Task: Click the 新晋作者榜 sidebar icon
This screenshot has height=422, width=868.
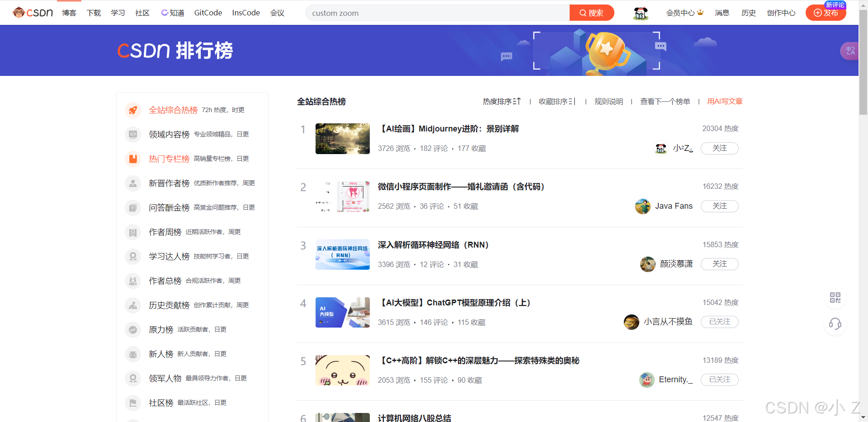Action: (133, 183)
